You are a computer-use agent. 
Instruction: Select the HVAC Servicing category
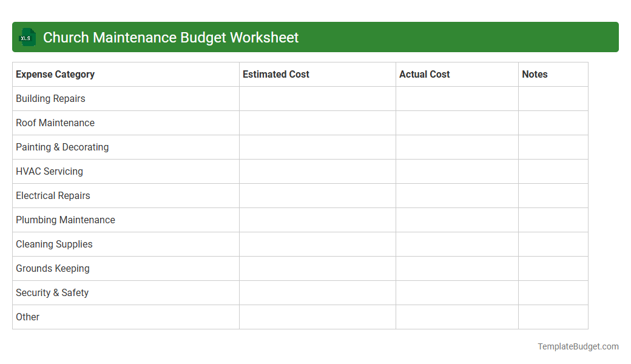49,171
